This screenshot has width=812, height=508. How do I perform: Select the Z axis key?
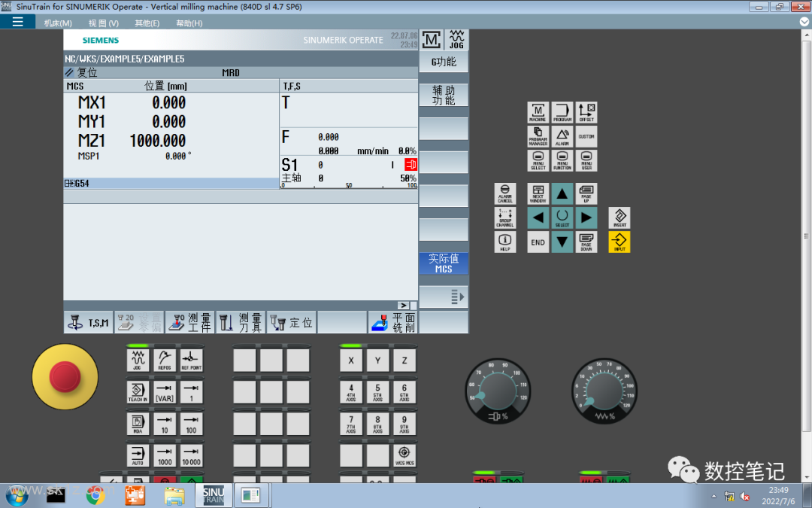click(x=404, y=360)
